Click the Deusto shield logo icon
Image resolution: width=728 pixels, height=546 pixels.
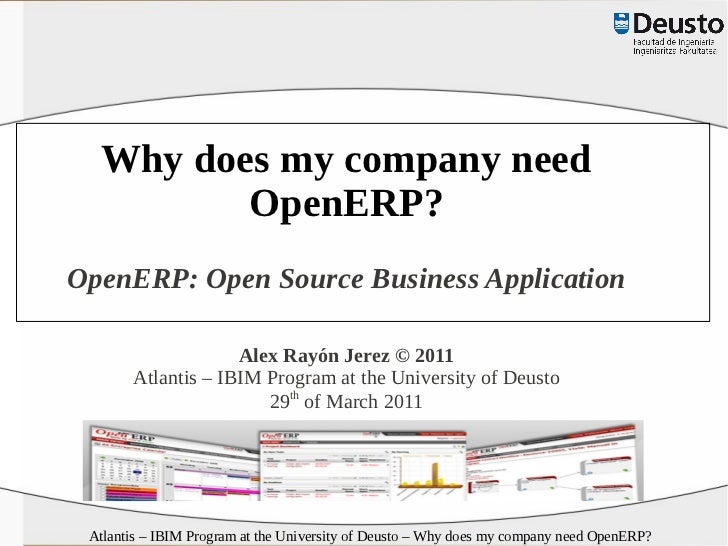pyautogui.click(x=621, y=23)
